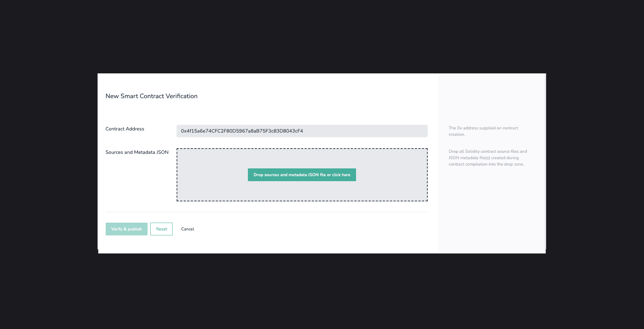Image resolution: width=644 pixels, height=329 pixels.
Task: Click the scrollbar at the modal's right edge
Action: coord(545,160)
